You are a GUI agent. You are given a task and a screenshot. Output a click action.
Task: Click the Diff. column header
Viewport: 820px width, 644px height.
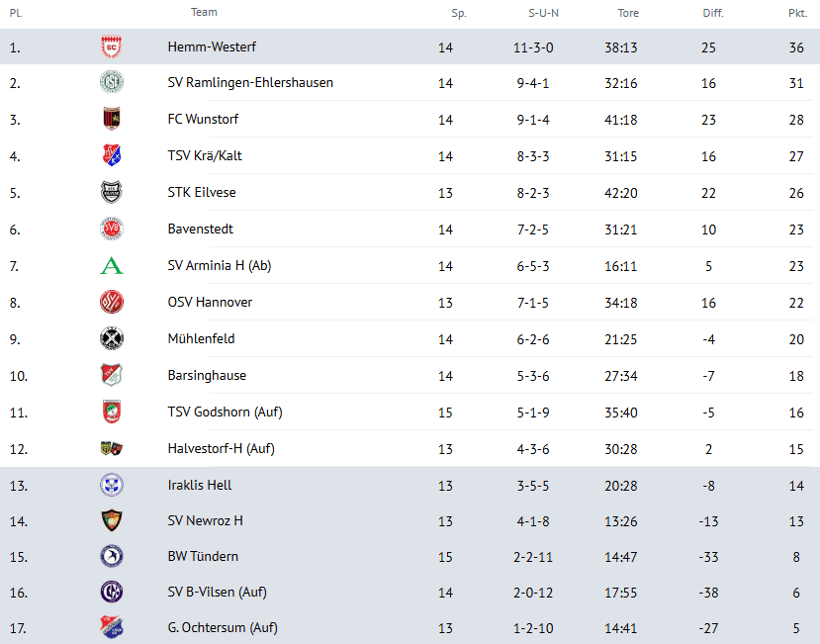pyautogui.click(x=713, y=14)
